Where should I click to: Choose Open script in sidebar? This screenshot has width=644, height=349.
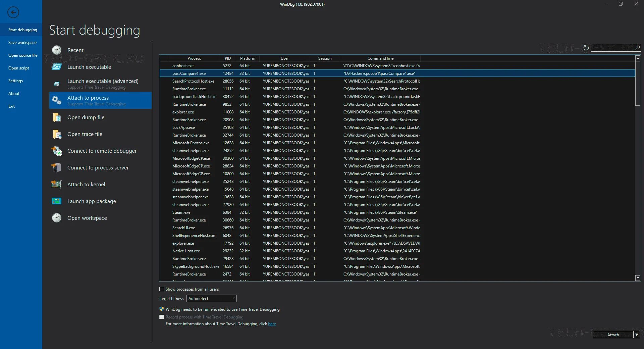click(18, 68)
